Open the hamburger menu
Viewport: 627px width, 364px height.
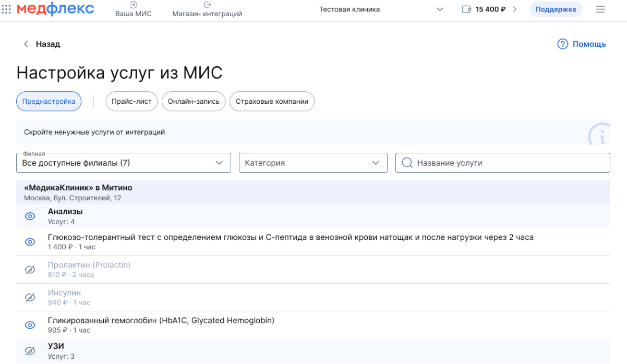[600, 9]
